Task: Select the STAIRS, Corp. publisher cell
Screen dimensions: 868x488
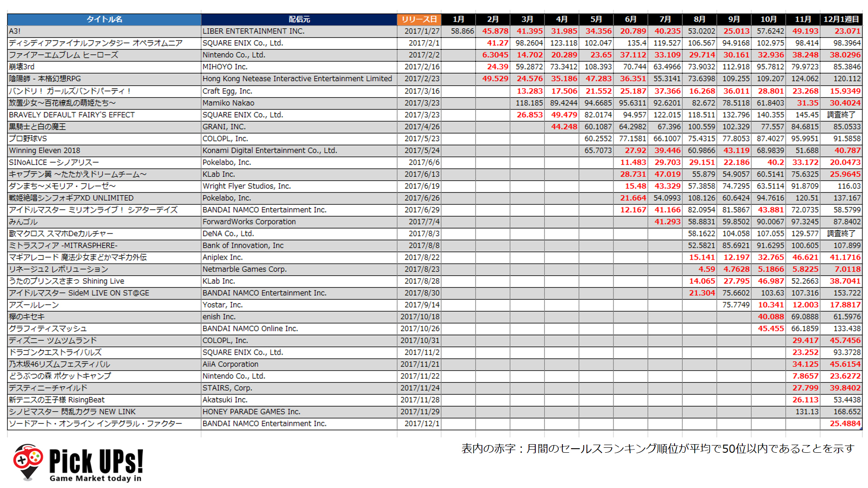Action: click(x=299, y=388)
